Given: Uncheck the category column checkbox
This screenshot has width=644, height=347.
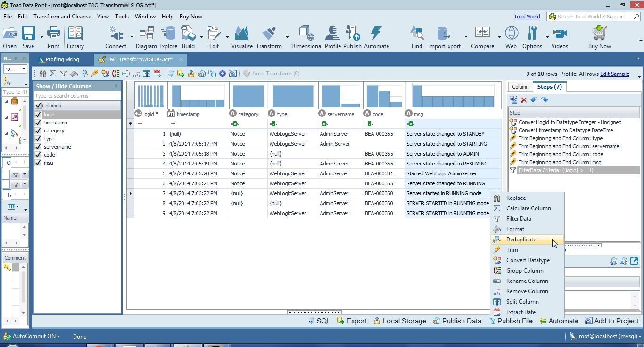Looking at the screenshot, I should pyautogui.click(x=38, y=131).
